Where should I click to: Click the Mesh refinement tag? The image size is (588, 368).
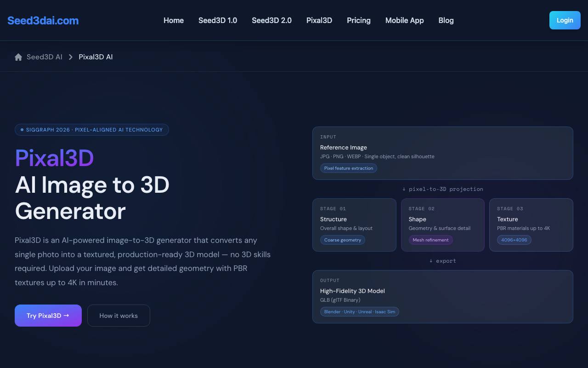pos(431,240)
